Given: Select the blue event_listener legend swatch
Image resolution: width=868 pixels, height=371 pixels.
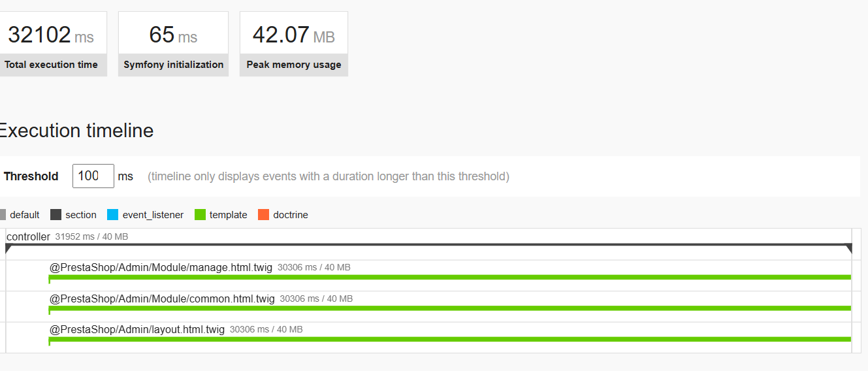Looking at the screenshot, I should point(112,215).
